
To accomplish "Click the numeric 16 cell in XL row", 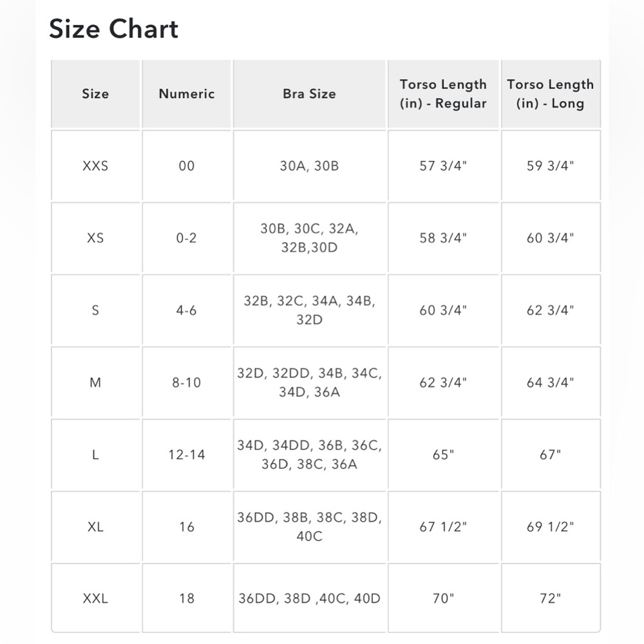I will tap(187, 527).
